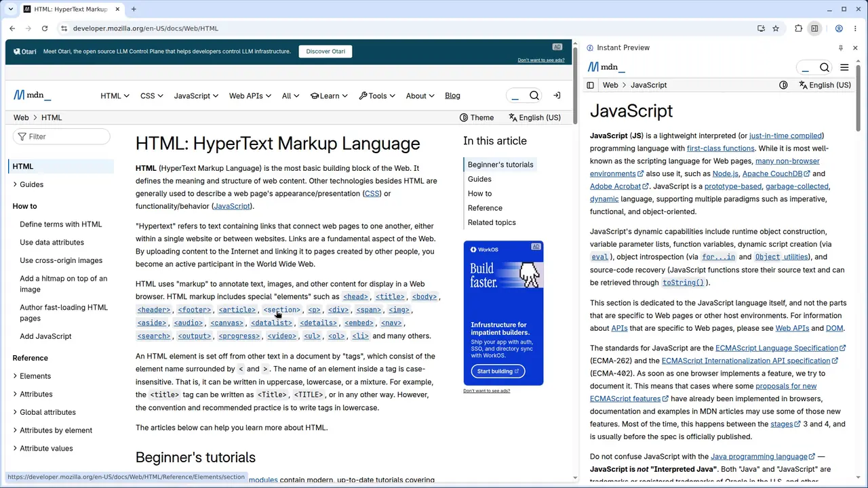The height and width of the screenshot is (488, 868).
Task: Expand the Guides sidebar section
Action: (x=28, y=184)
